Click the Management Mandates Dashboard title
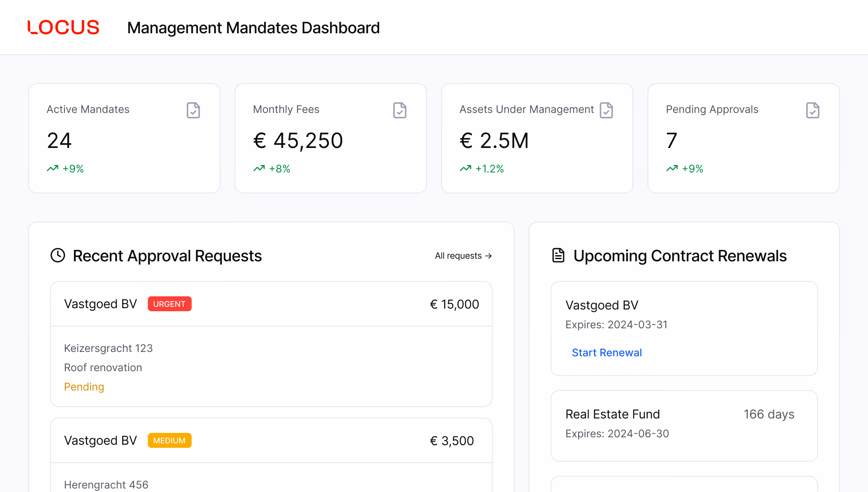Image resolution: width=868 pixels, height=492 pixels. tap(254, 28)
